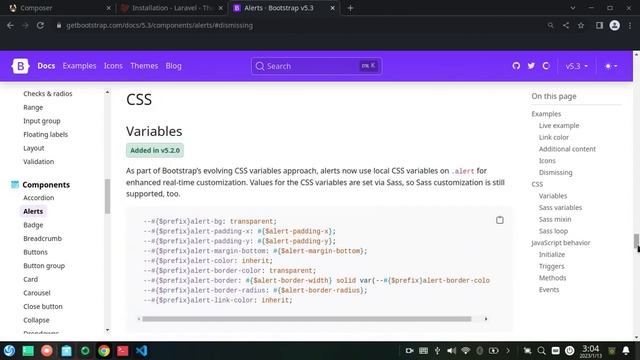640x360 pixels.
Task: Switch to the Installation - Laravel tab
Action: pos(171,8)
